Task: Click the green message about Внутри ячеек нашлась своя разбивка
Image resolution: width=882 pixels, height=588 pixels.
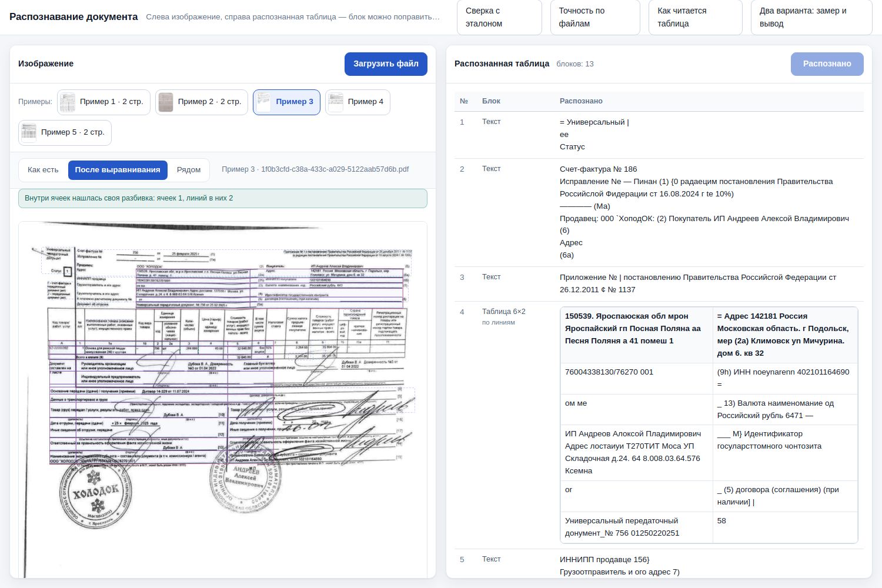Action: pyautogui.click(x=223, y=198)
